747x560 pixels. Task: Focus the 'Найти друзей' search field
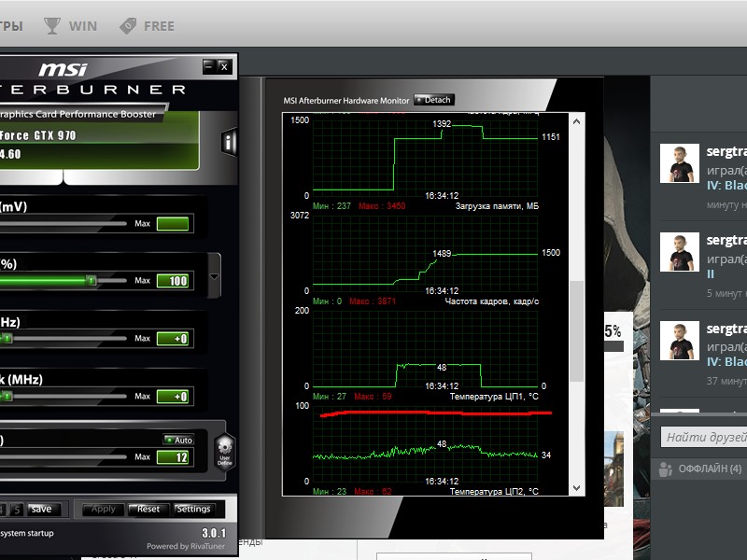click(x=704, y=437)
